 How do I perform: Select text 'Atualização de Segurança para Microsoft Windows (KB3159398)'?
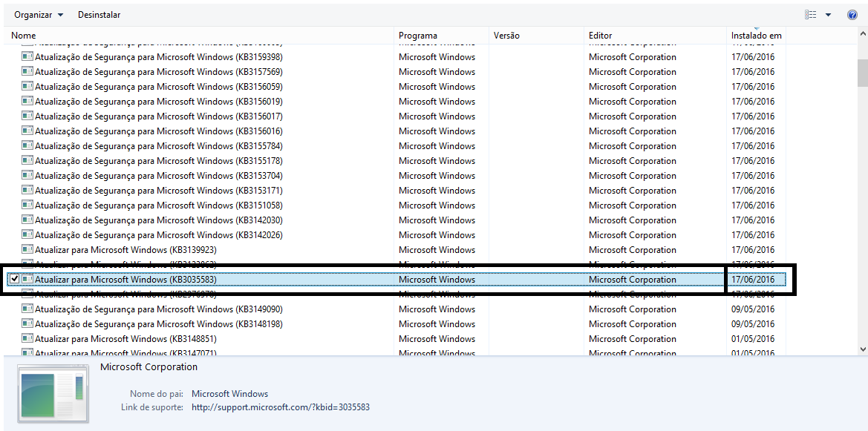(x=159, y=57)
